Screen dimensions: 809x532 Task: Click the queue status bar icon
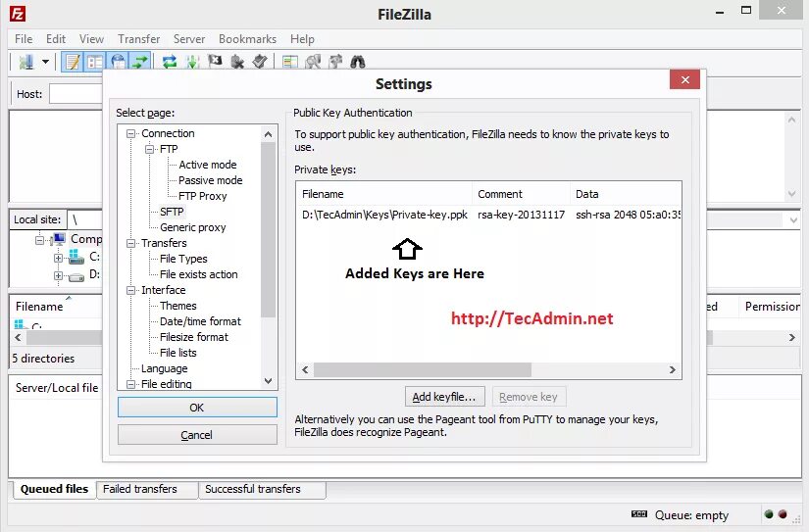(x=638, y=514)
